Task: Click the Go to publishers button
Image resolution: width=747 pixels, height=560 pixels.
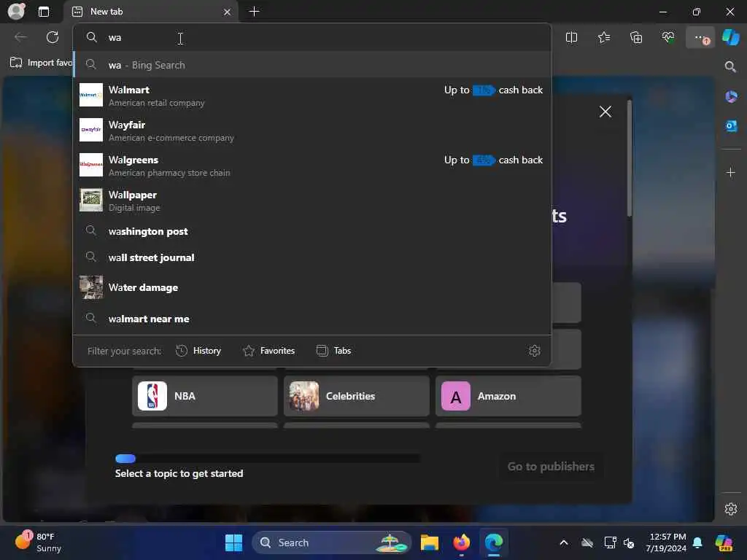Action: [551, 467]
